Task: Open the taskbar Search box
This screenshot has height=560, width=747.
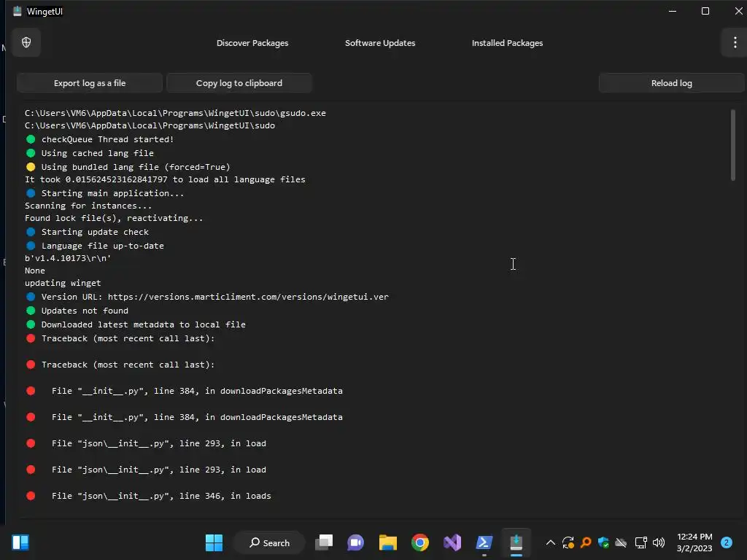Action: click(269, 542)
